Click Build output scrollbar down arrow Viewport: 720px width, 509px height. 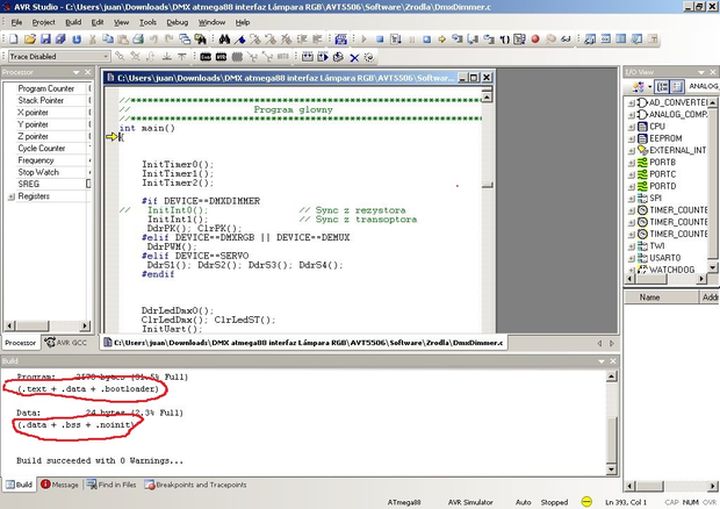tap(611, 469)
